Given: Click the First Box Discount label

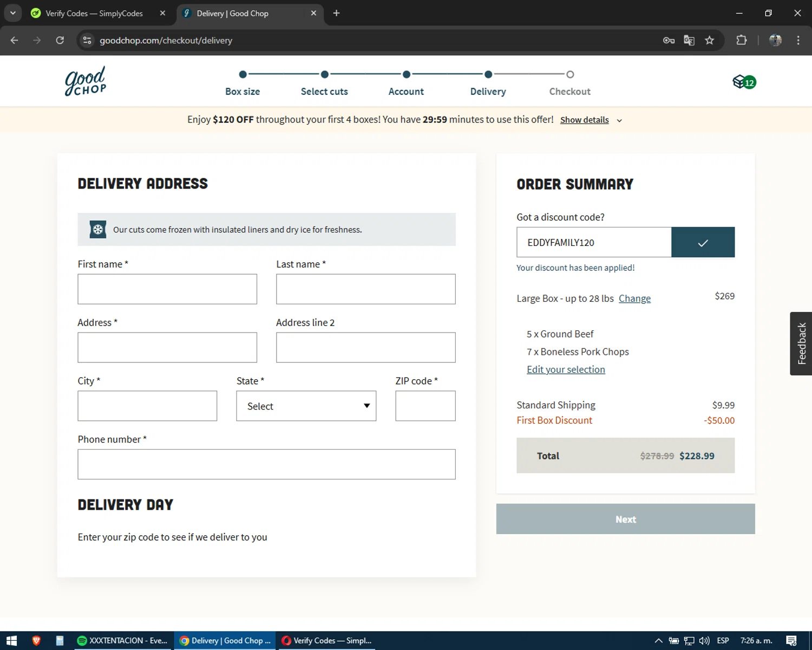Looking at the screenshot, I should click(554, 420).
